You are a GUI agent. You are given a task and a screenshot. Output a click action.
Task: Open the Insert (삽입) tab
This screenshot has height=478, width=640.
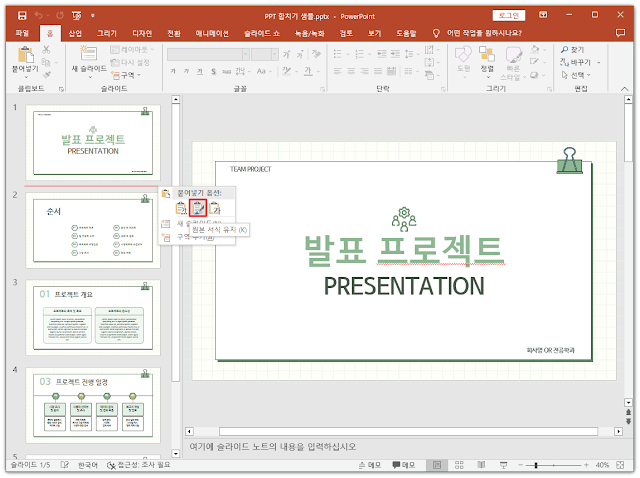(x=75, y=33)
